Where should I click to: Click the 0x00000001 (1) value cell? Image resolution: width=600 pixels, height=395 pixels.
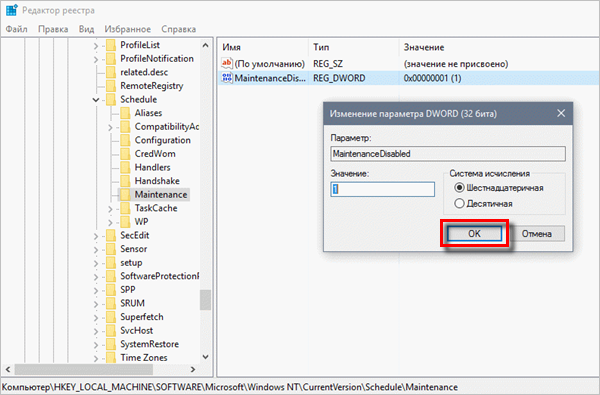coord(432,78)
